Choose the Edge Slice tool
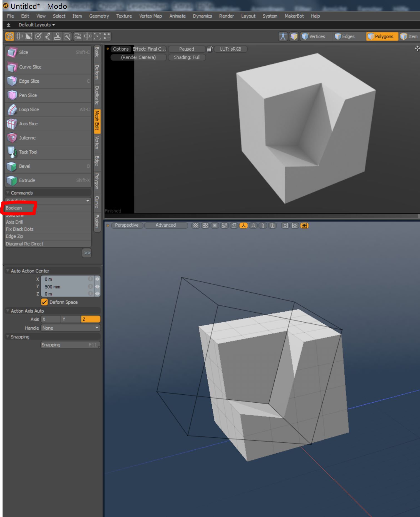This screenshot has height=517, width=420. pyautogui.click(x=48, y=81)
